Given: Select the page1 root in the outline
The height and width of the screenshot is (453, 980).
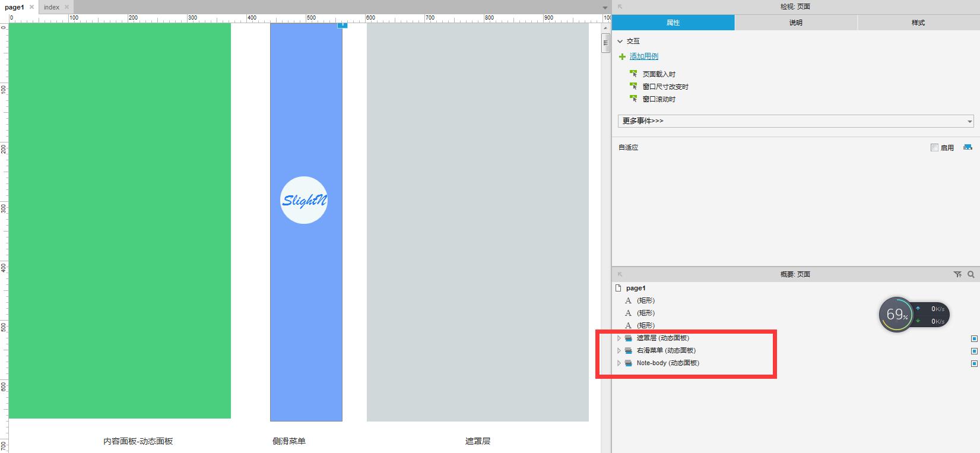Looking at the screenshot, I should 636,288.
